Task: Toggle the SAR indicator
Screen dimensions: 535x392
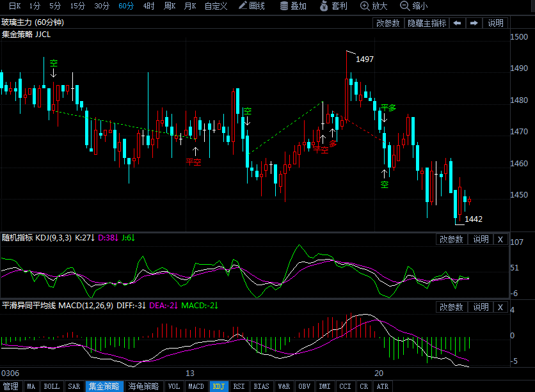Action: (x=74, y=386)
